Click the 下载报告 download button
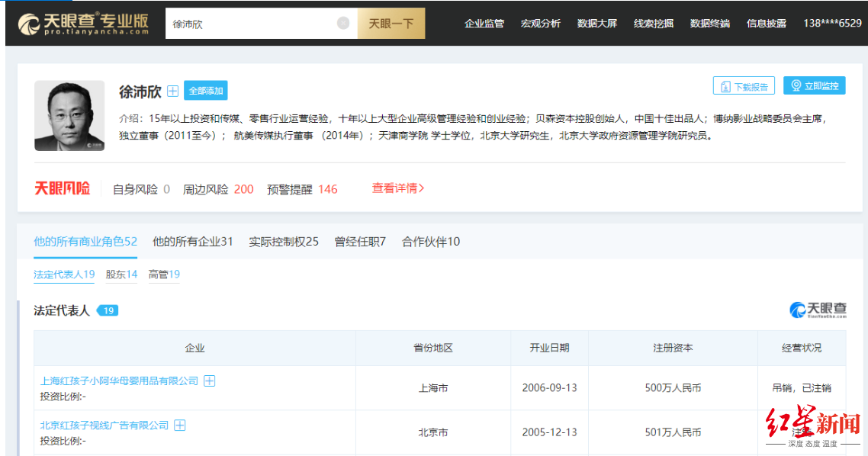Screen dimensions: 868x456 point(744,86)
